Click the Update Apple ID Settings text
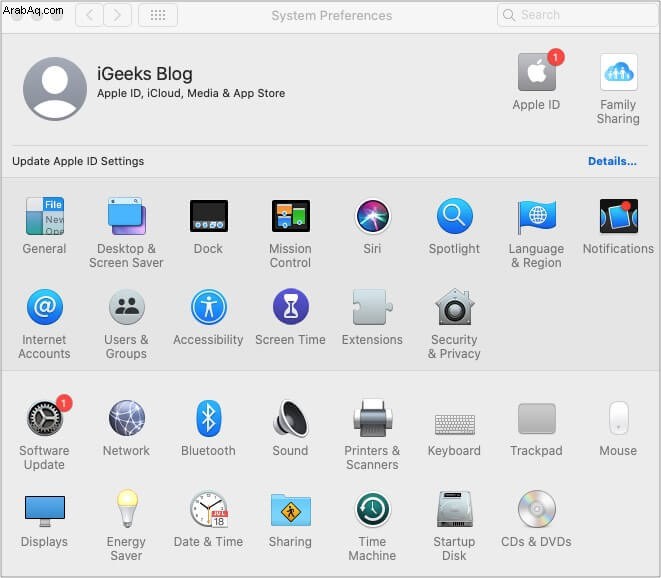The width and height of the screenshot is (661, 578). (x=78, y=161)
